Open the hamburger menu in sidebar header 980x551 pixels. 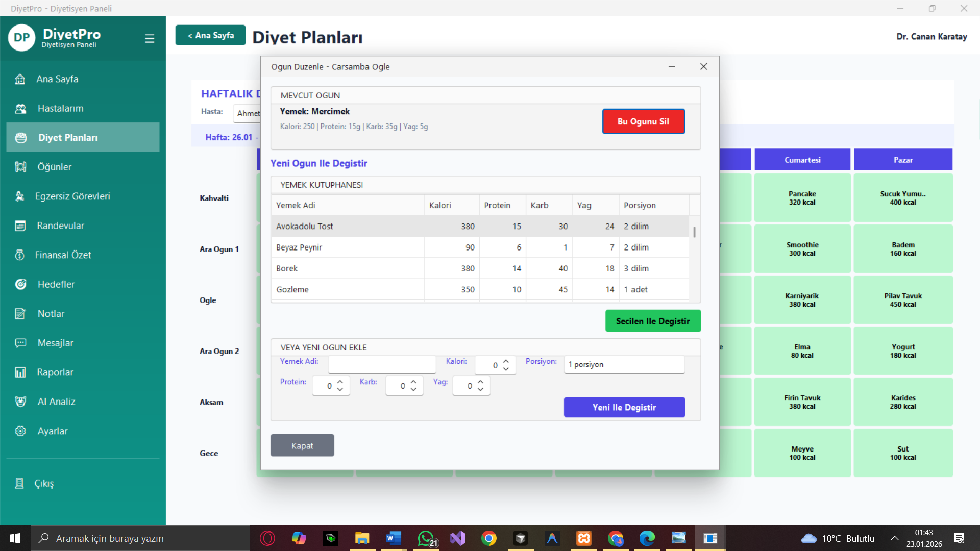(150, 38)
